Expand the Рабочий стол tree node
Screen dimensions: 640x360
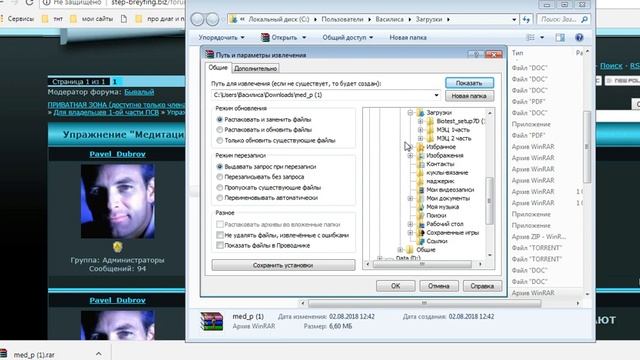point(410,224)
